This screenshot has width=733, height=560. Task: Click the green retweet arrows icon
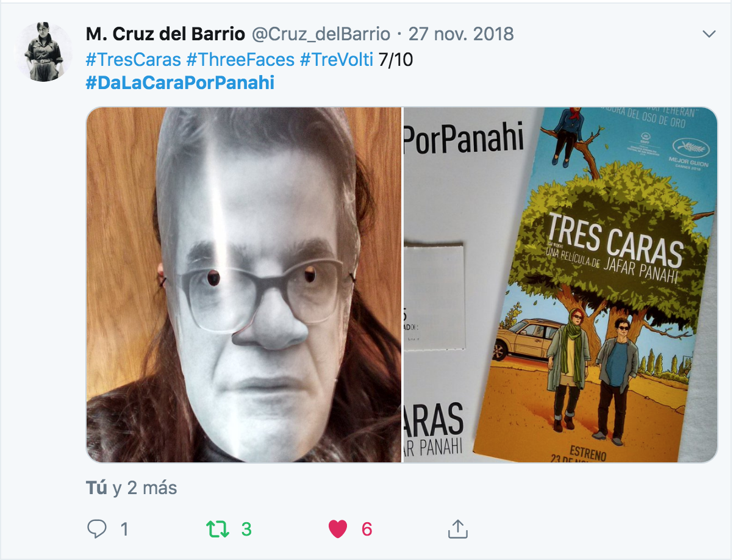point(218,528)
